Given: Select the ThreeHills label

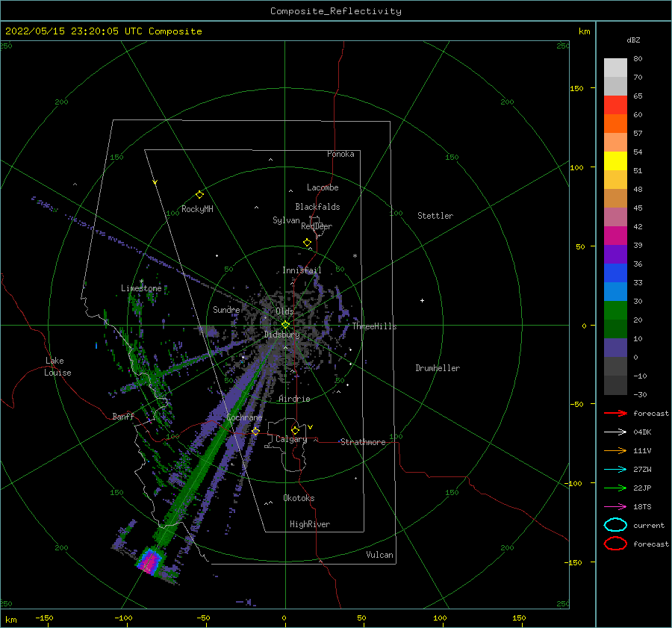Looking at the screenshot, I should pos(375,326).
